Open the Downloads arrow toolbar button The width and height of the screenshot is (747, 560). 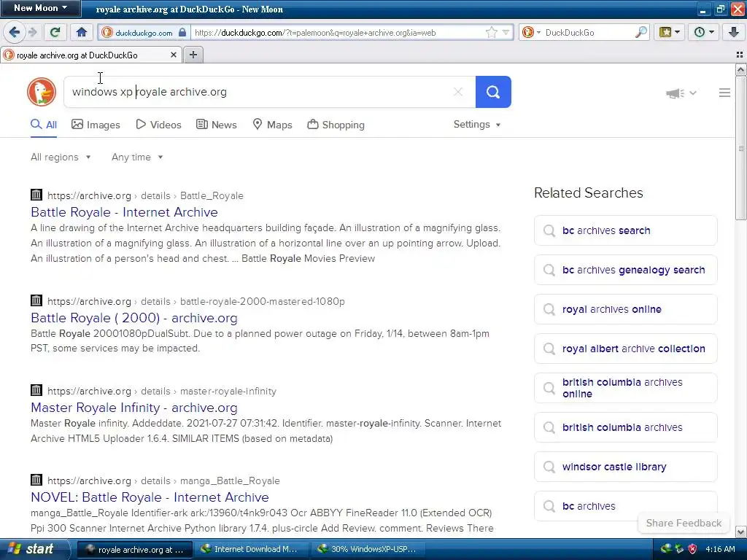point(733,32)
